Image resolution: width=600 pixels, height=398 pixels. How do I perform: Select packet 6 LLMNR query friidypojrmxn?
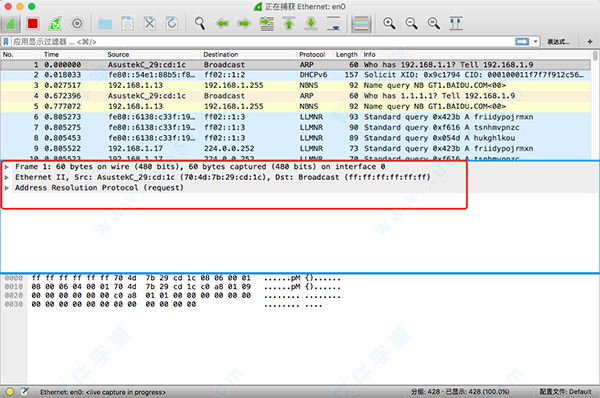pos(296,117)
